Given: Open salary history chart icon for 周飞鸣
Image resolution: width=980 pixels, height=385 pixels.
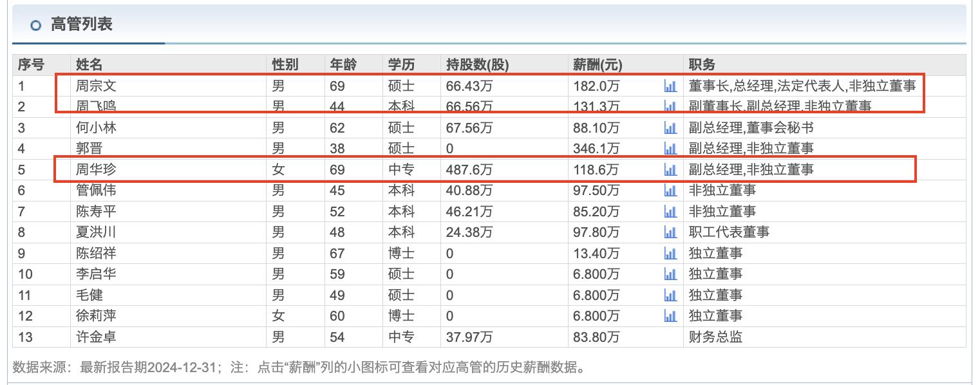Looking at the screenshot, I should tap(670, 107).
